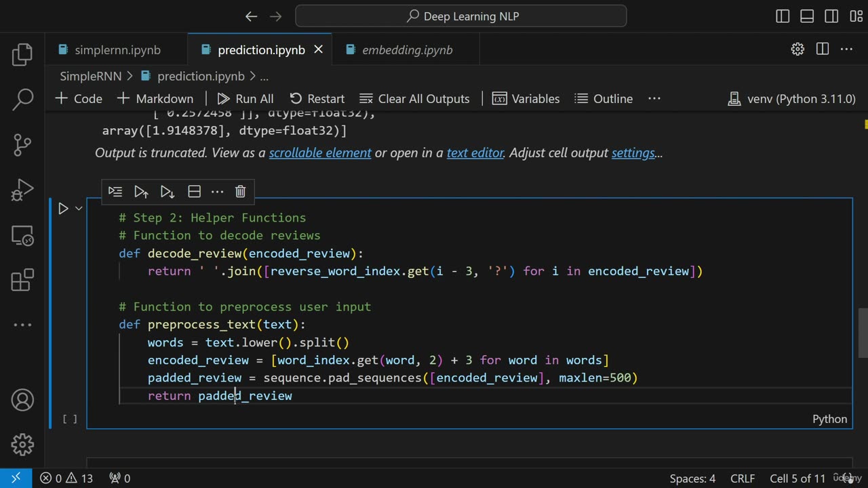Run the Helper Functions cell
The height and width of the screenshot is (488, 868).
[x=63, y=209]
